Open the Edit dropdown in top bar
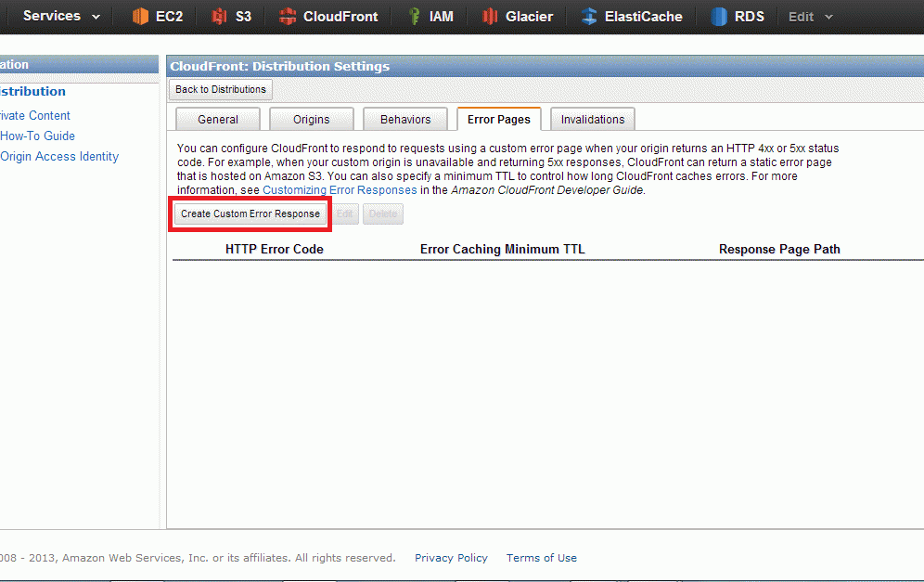The image size is (924, 582). (x=811, y=17)
